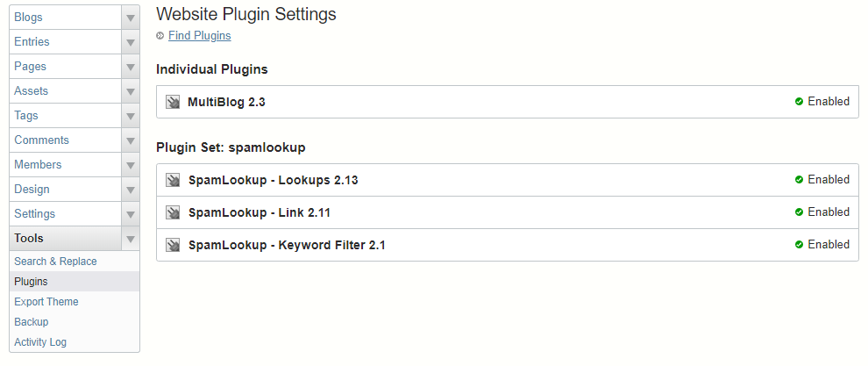Open the Find Plugins link
This screenshot has height=366, width=868.
(199, 36)
